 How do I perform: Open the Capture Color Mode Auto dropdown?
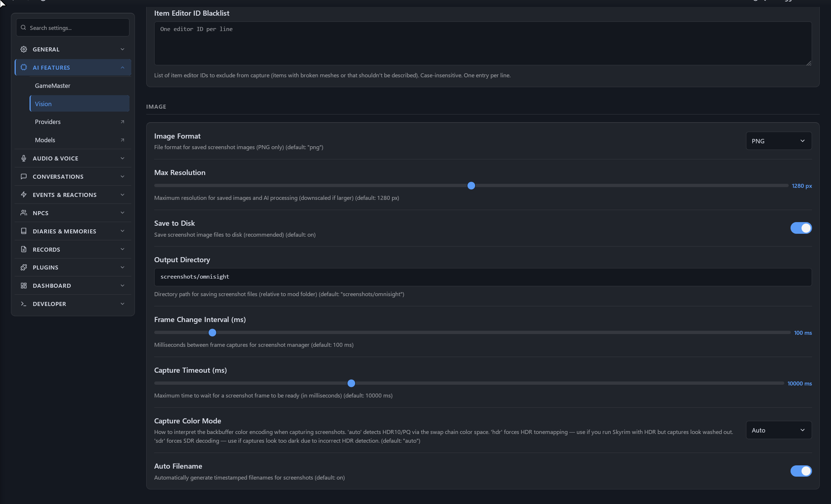(x=779, y=430)
